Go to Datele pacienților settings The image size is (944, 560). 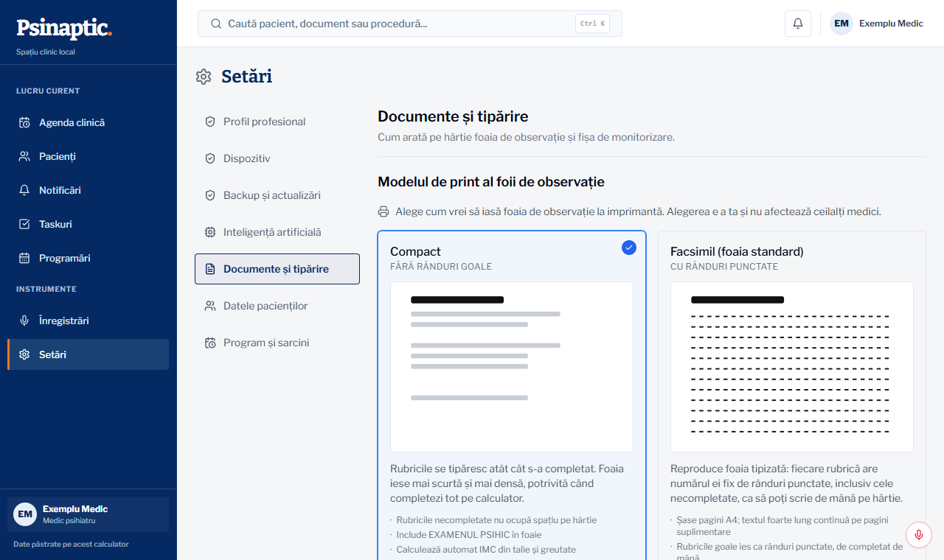(x=277, y=306)
